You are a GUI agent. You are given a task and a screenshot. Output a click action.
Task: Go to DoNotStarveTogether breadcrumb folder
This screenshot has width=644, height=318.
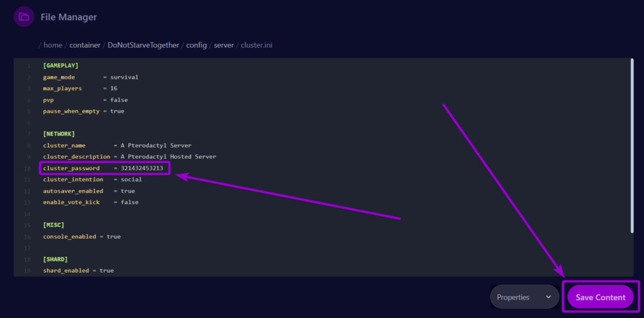[143, 45]
